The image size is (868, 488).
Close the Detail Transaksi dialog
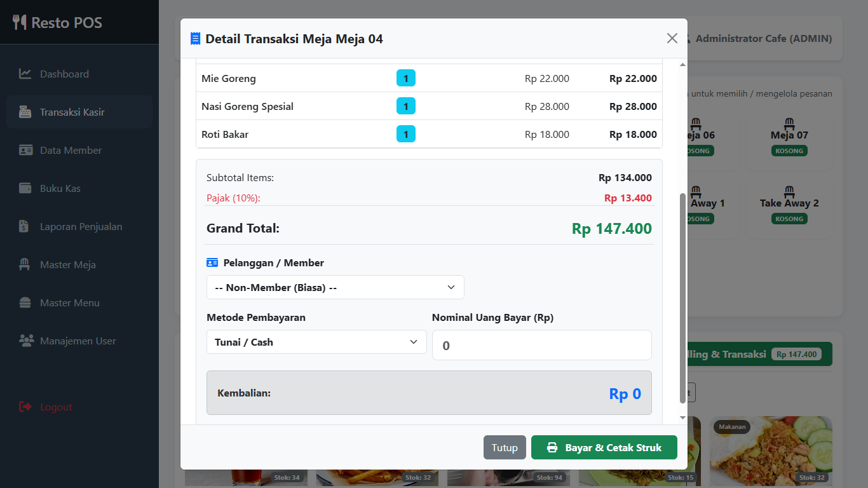[672, 38]
